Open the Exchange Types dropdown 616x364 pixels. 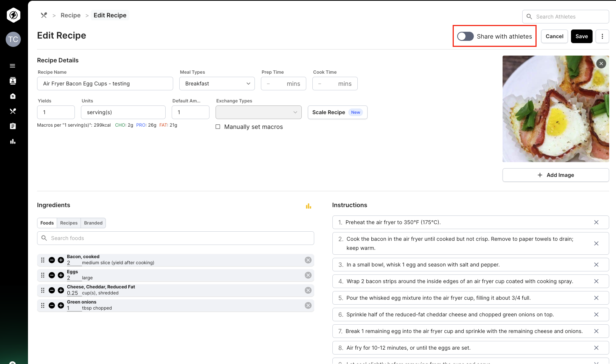[x=259, y=112]
